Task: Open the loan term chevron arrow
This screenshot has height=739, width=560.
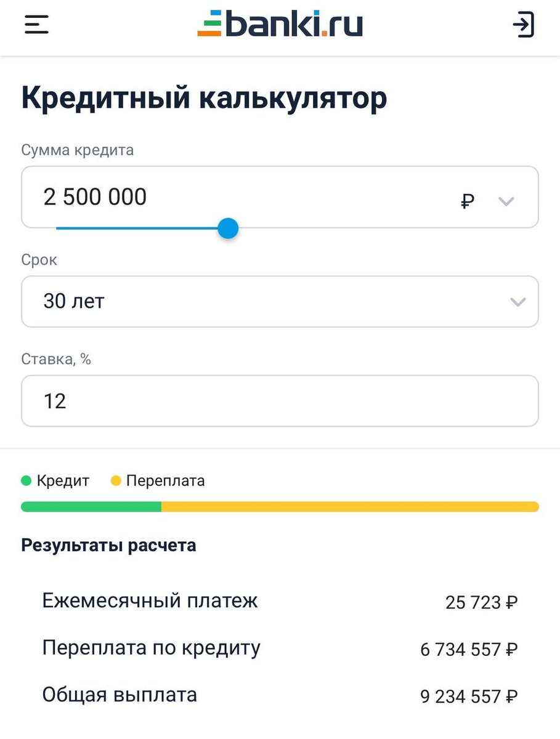Action: [517, 302]
